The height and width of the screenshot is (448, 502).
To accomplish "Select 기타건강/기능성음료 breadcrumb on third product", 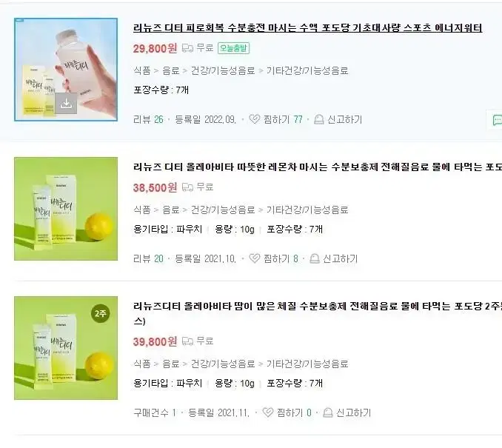I will (307, 364).
